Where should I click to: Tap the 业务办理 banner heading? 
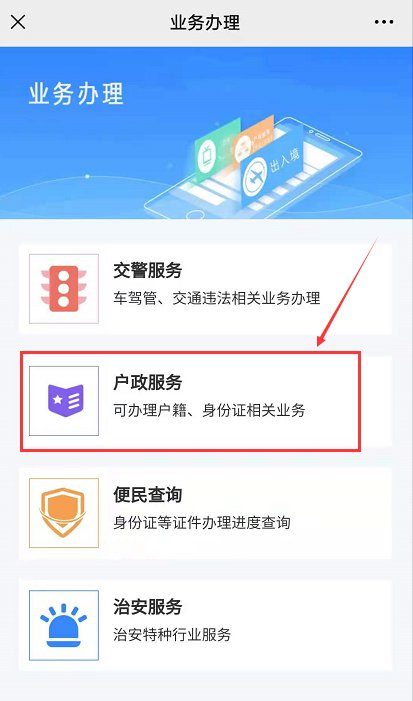(x=76, y=95)
